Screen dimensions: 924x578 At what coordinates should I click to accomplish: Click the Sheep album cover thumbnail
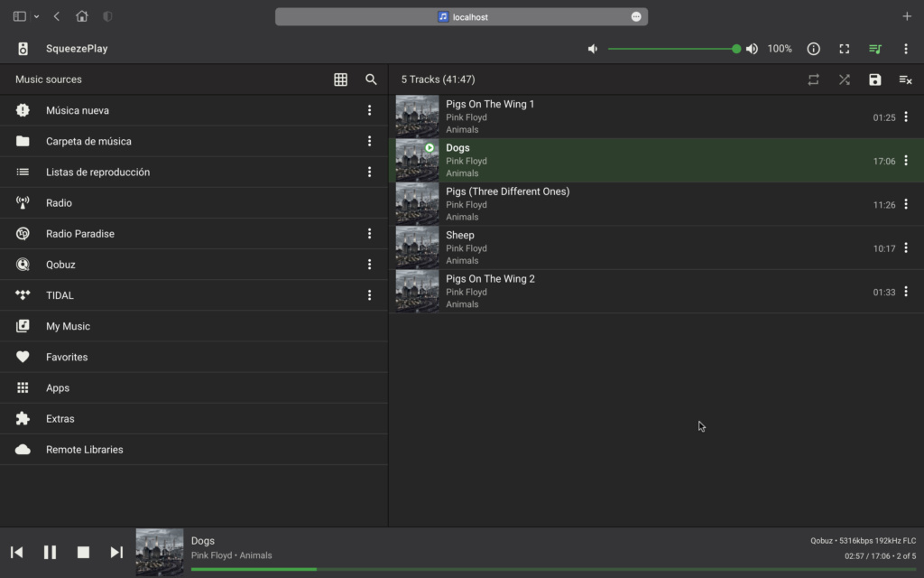click(x=417, y=247)
